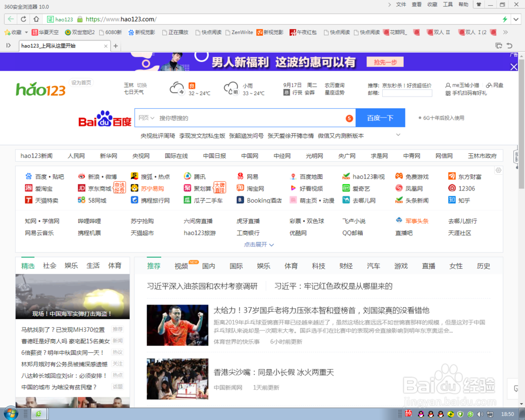Open 爱淘宝 icon link
This screenshot has width=525, height=420.
[x=29, y=188]
